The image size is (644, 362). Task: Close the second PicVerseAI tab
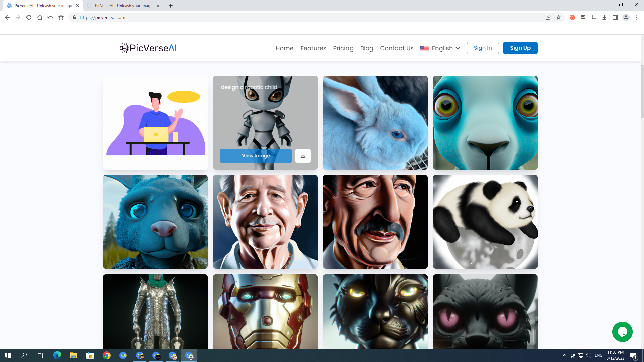(x=158, y=6)
